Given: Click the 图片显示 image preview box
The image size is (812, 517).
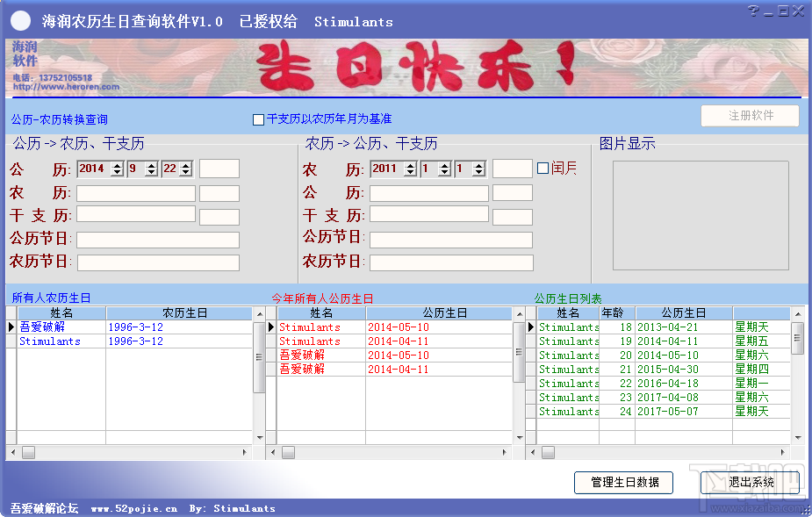Looking at the screenshot, I should tap(701, 215).
